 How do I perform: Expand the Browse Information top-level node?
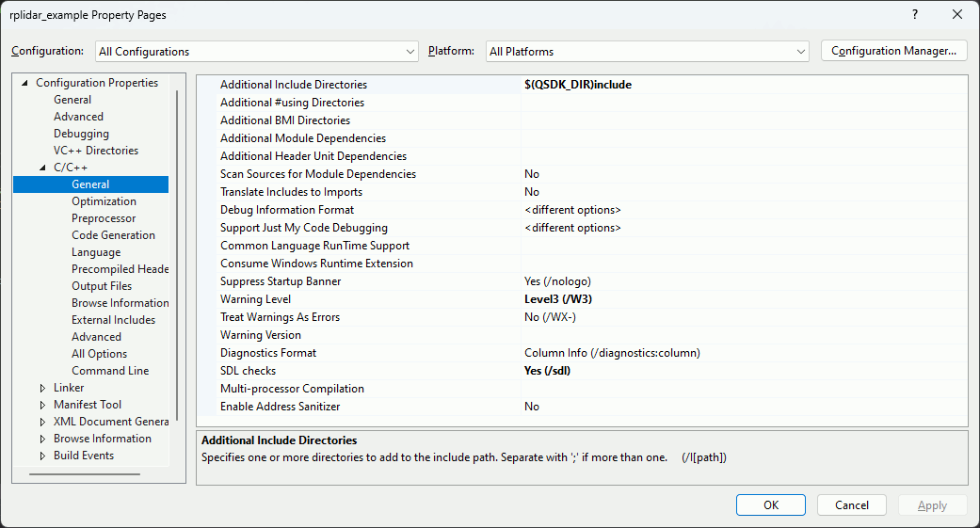[42, 439]
